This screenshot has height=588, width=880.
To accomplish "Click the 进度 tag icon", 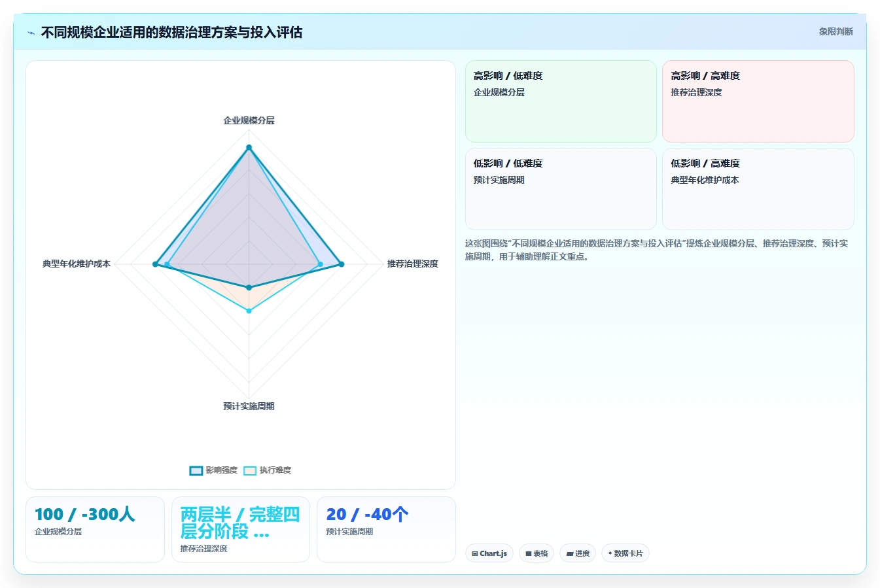I will click(x=570, y=553).
